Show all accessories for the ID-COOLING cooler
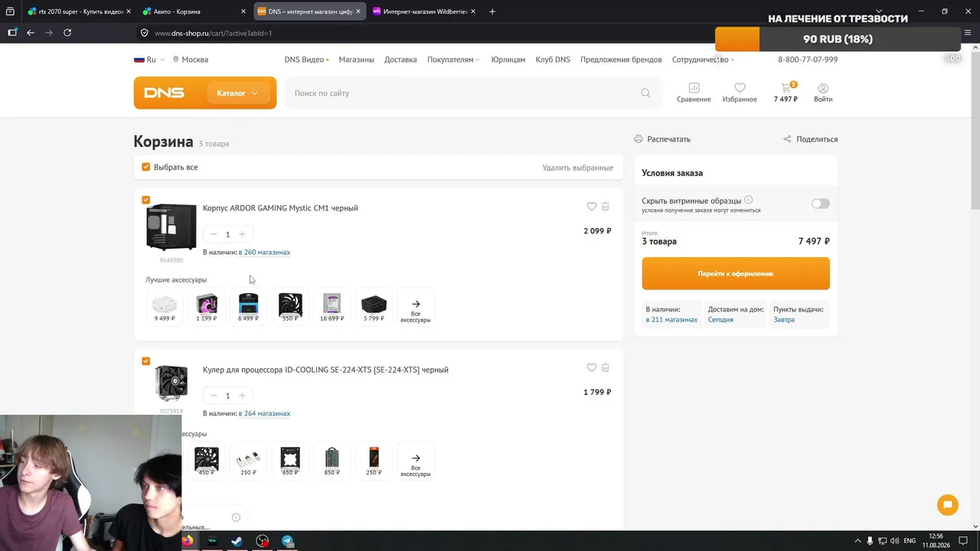The width and height of the screenshot is (980, 551). point(416,461)
